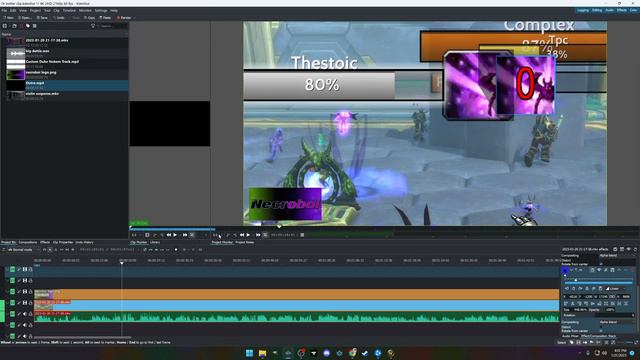This screenshot has width=640, height=360.
Task: Switch to the Audio Mixer tab
Action: click(570, 336)
